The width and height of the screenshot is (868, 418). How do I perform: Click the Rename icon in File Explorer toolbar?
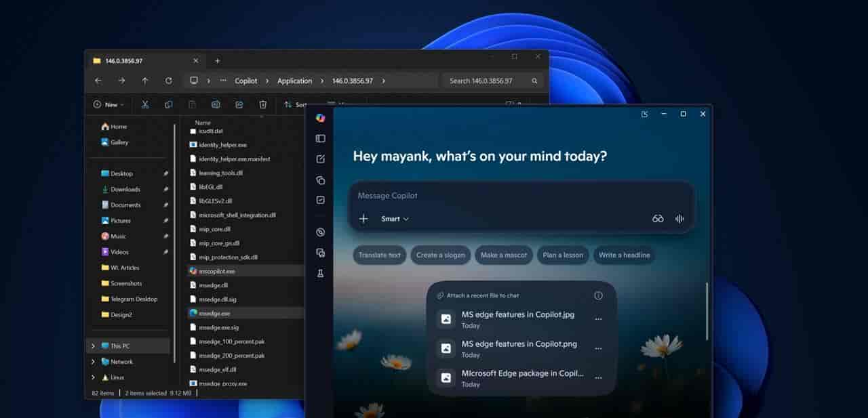(216, 104)
